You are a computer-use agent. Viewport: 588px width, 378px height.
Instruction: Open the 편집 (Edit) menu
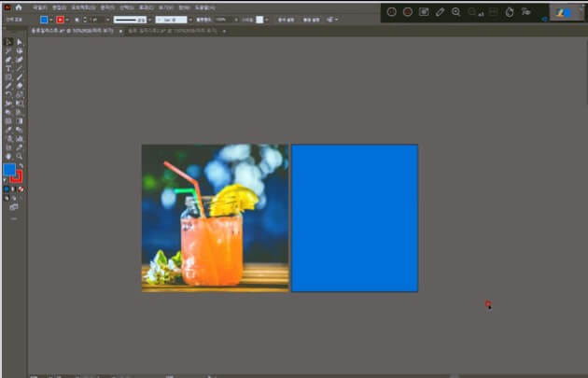click(59, 7)
